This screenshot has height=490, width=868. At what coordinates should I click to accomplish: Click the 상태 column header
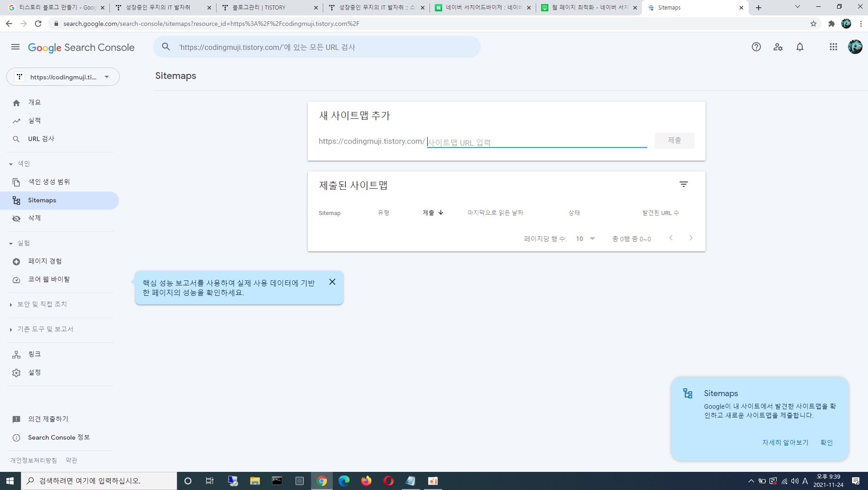click(x=574, y=213)
